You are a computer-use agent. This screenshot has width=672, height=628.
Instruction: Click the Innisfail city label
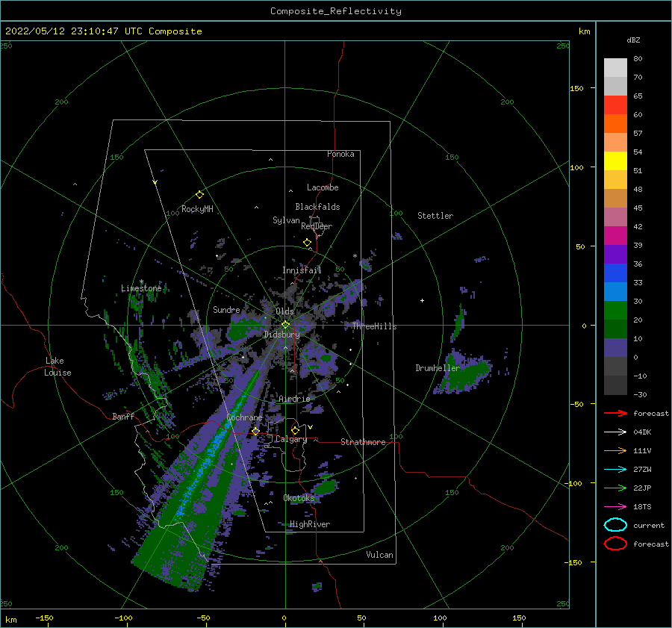tap(302, 270)
